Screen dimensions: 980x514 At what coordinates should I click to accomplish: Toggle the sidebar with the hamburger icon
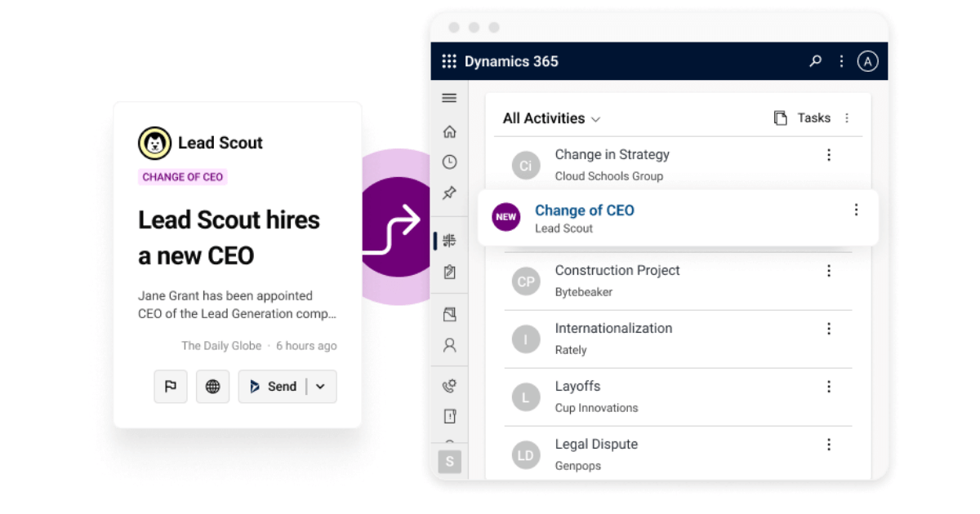(x=449, y=97)
